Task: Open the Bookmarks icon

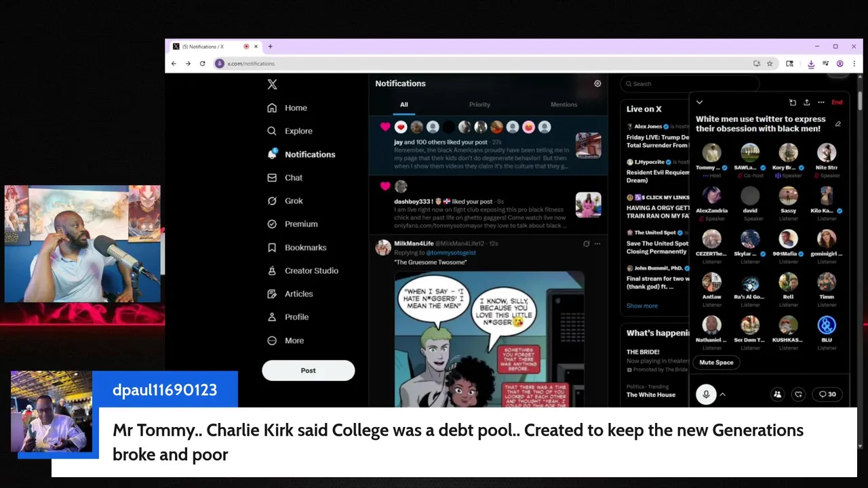Action: click(x=272, y=247)
